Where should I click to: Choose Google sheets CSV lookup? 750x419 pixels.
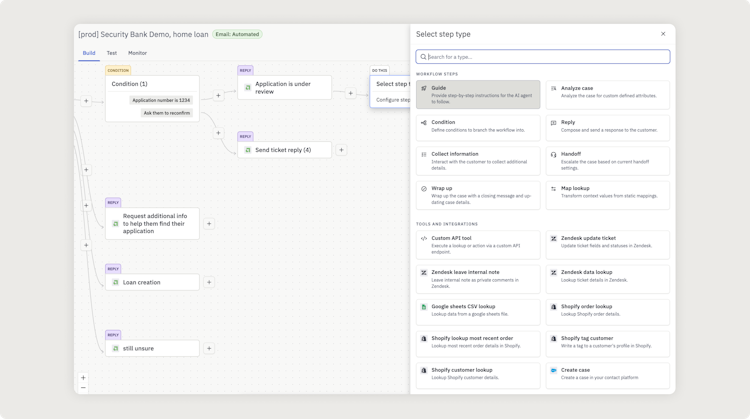[x=478, y=311]
